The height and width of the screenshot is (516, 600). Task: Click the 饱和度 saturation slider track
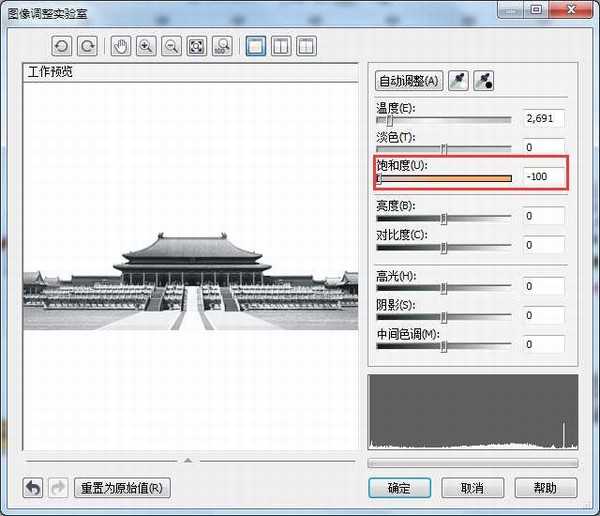445,179
